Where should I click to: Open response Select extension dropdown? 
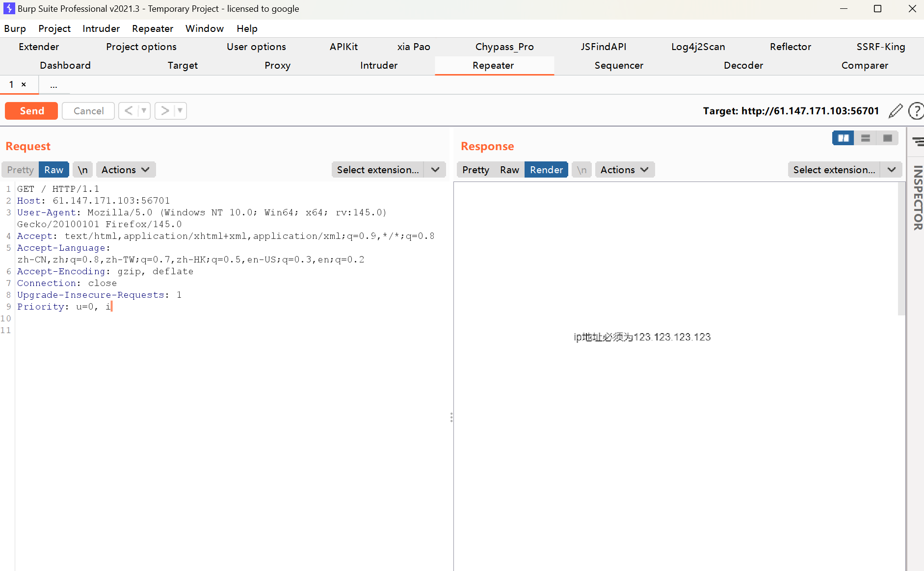tap(845, 170)
